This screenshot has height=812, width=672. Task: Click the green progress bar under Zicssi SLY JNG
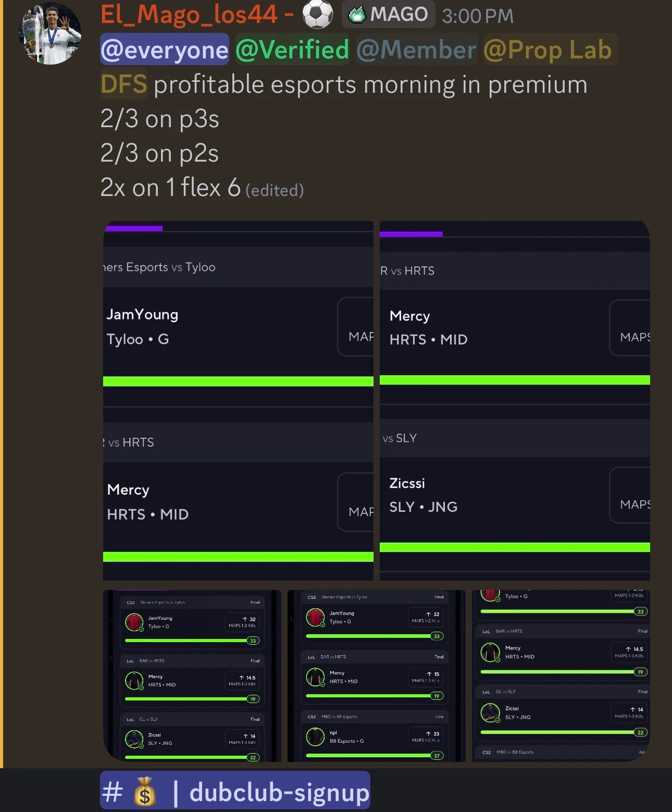pos(515,547)
